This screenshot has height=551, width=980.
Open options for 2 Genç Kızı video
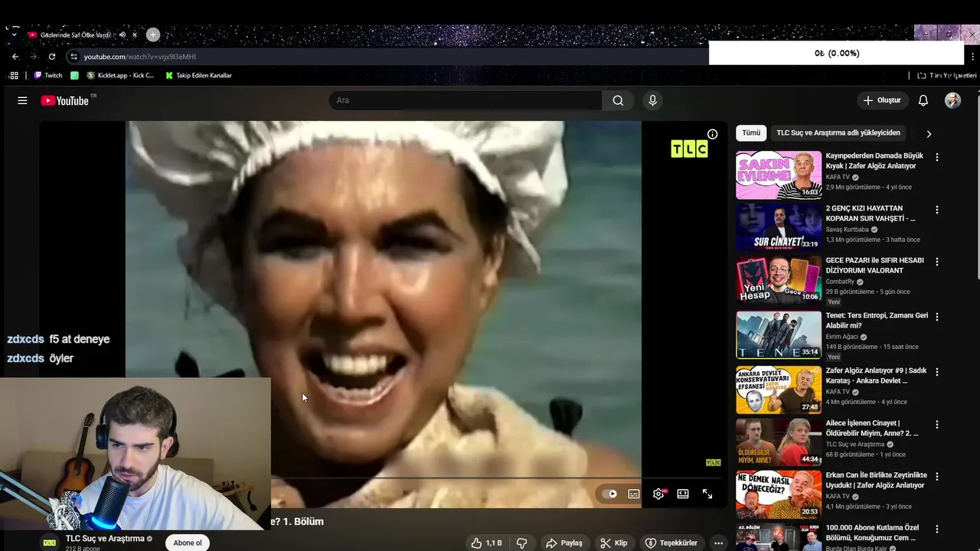937,209
